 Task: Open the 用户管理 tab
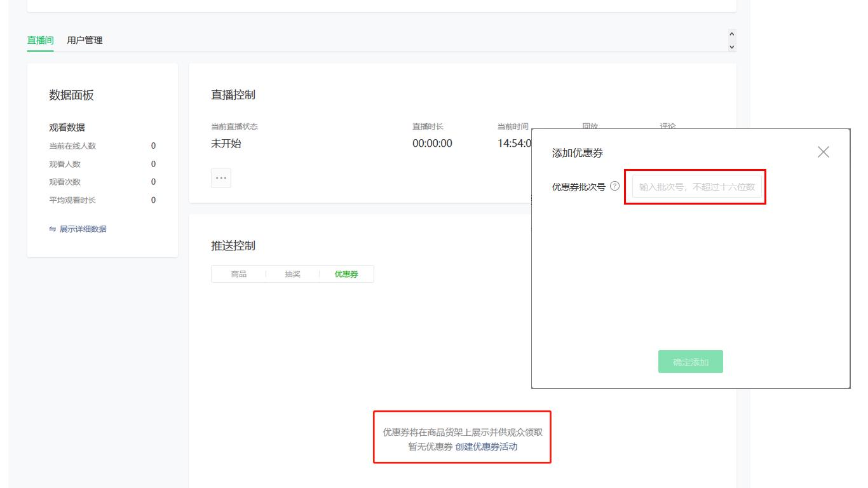pyautogui.click(x=85, y=40)
